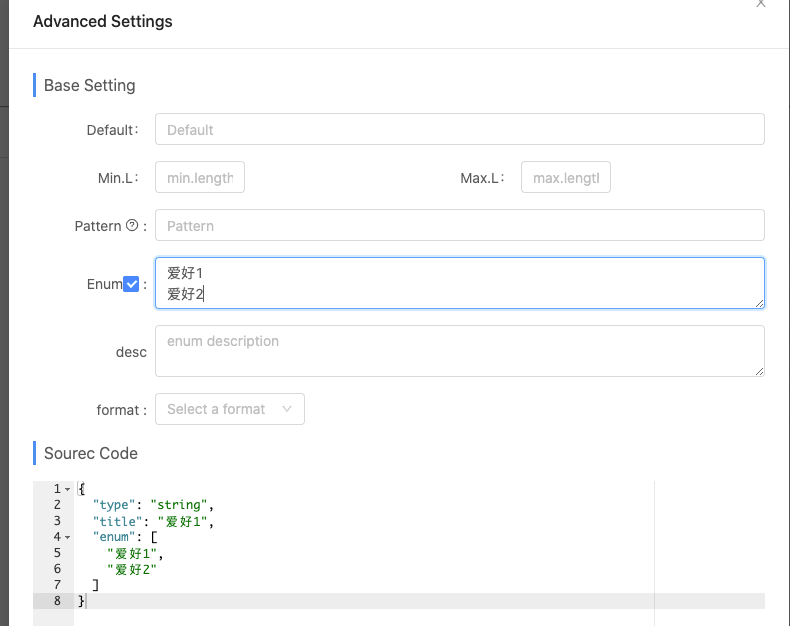Click the Pattern help question-mark icon

click(132, 226)
